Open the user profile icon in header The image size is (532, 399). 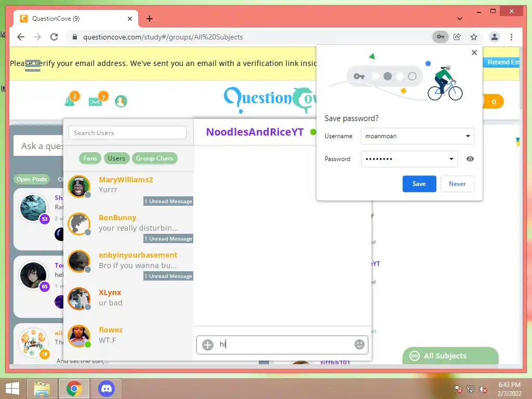pos(121,101)
